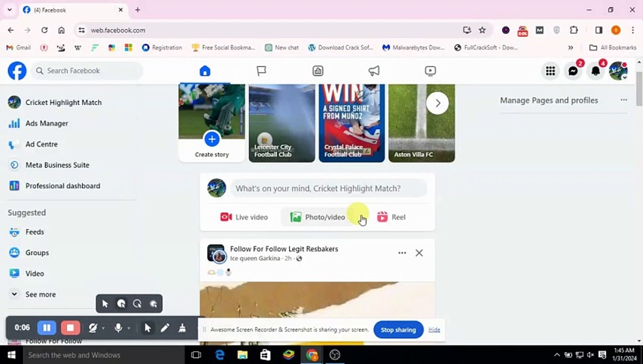Screen dimensions: 643x364
Task: Open a new browser tab
Action: (x=137, y=10)
